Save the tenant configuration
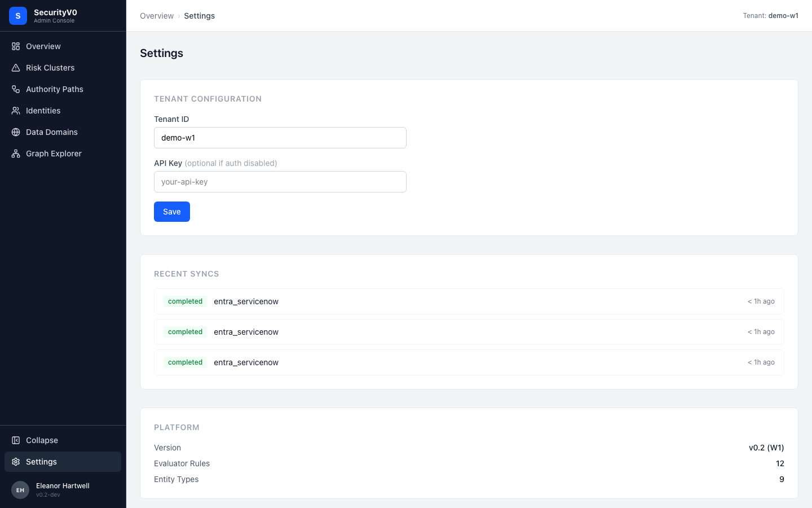Viewport: 812px width, 508px height. [172, 212]
